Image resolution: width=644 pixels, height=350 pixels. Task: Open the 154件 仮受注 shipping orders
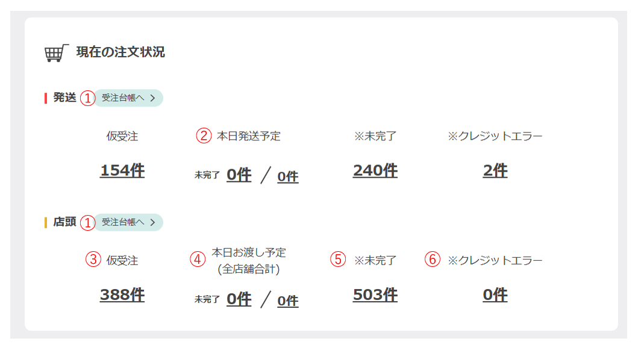point(122,171)
